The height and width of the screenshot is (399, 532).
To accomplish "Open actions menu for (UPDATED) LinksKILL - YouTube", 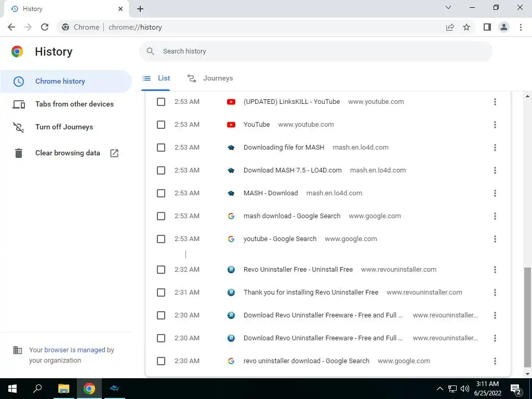I will (495, 102).
